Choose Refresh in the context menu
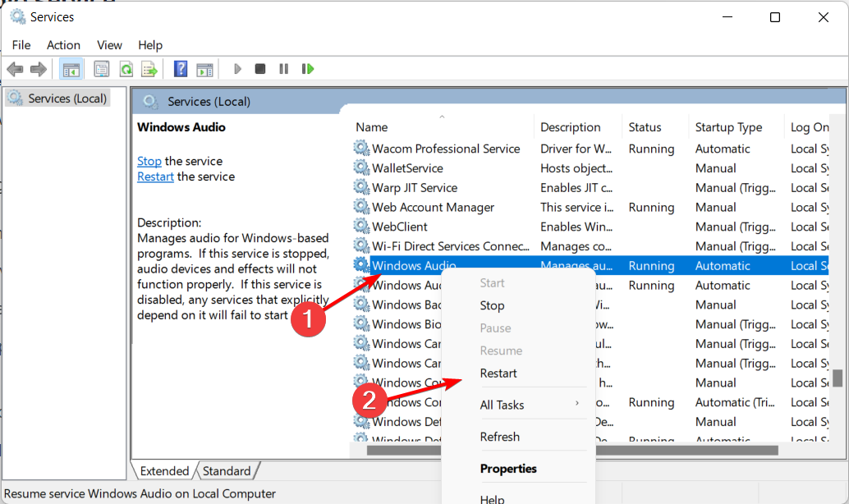Viewport: 849px width, 504px height. [x=499, y=437]
